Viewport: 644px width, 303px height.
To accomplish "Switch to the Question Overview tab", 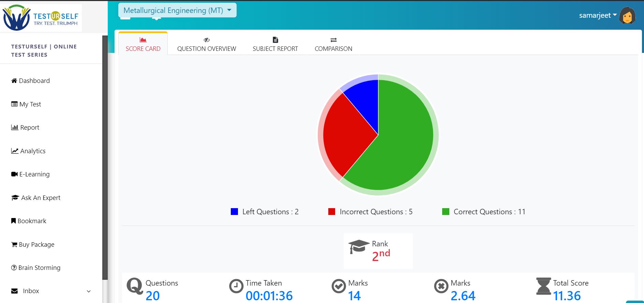I will (206, 44).
